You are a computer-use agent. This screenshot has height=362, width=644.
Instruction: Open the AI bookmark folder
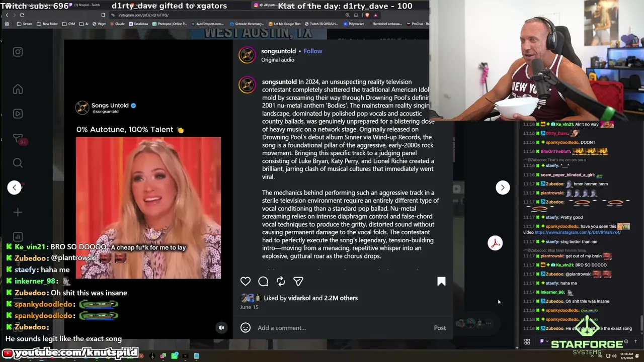tap(84, 24)
